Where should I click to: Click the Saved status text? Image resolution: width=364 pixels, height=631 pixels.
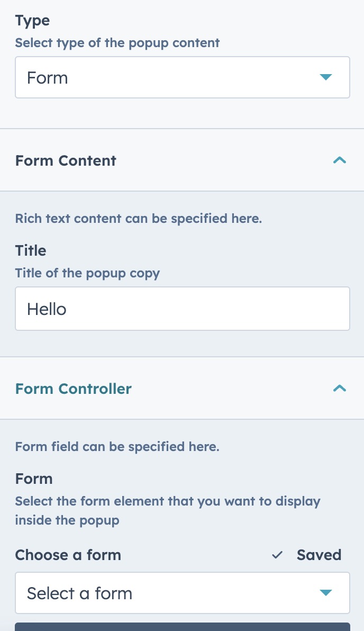tap(319, 555)
